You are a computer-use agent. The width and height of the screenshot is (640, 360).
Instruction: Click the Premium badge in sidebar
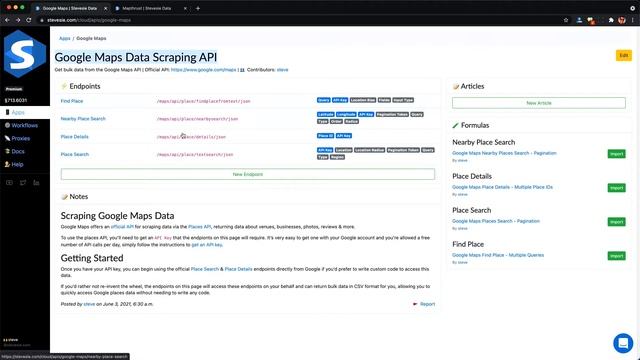pyautogui.click(x=14, y=89)
